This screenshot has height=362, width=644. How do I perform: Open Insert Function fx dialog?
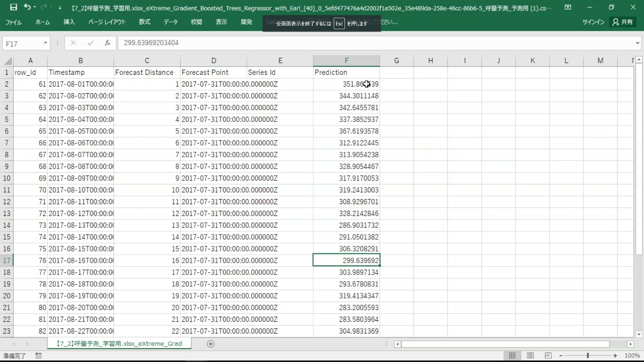click(107, 43)
